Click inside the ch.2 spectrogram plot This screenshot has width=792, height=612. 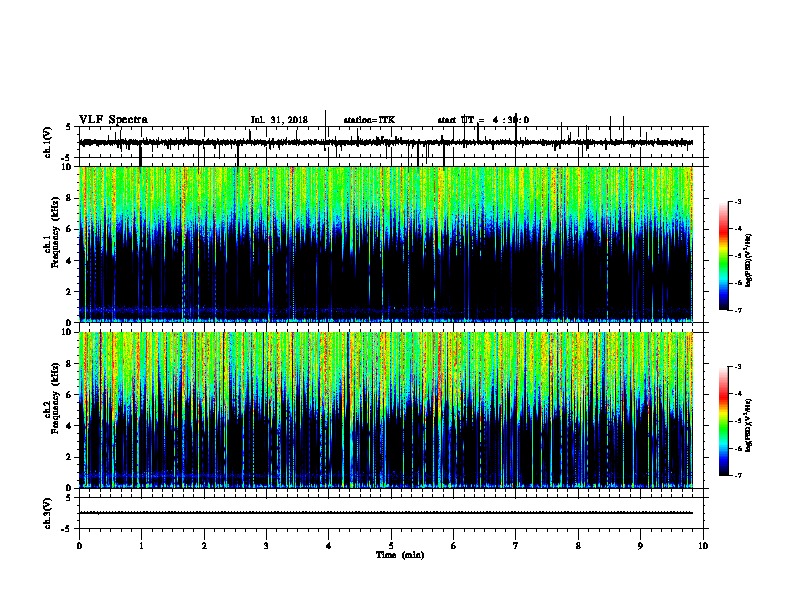[386, 410]
